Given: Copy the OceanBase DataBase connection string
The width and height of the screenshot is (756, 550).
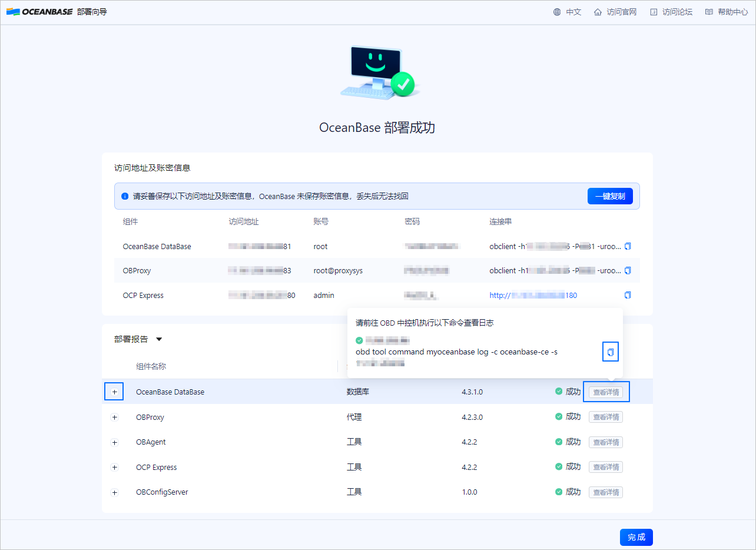Looking at the screenshot, I should point(628,246).
